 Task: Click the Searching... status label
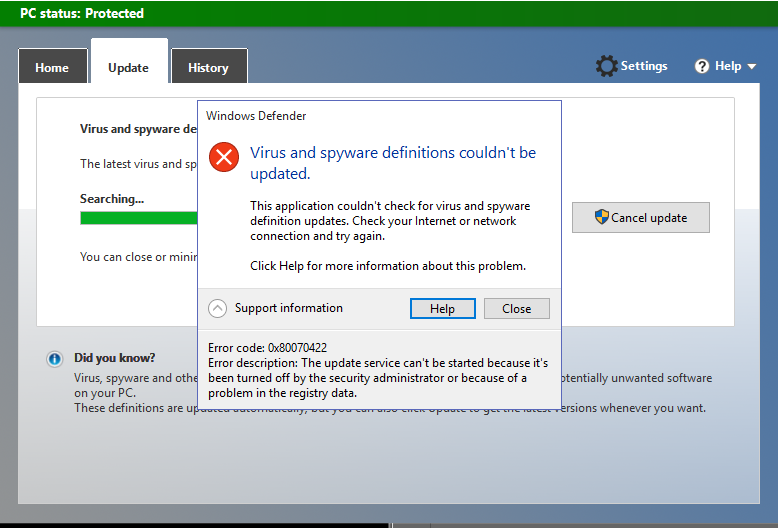[x=112, y=199]
